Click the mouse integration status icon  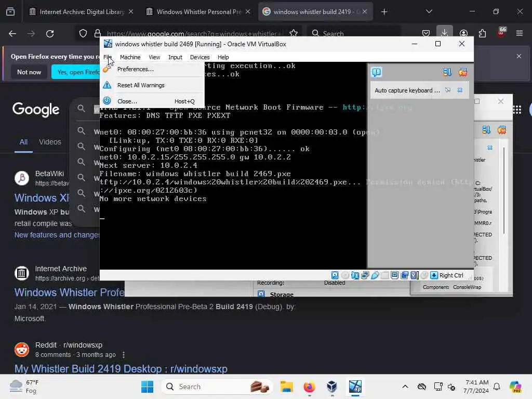click(x=424, y=275)
